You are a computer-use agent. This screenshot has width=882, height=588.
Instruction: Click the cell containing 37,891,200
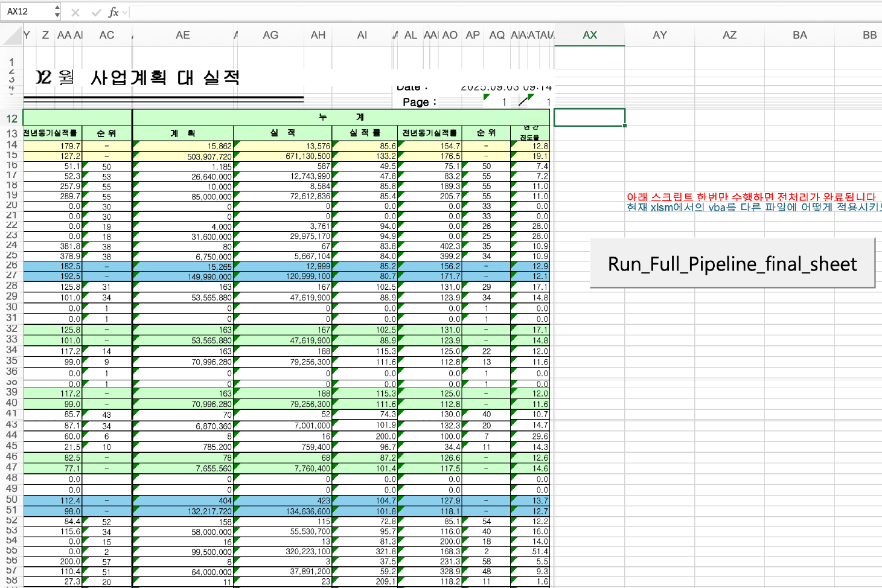pyautogui.click(x=283, y=571)
